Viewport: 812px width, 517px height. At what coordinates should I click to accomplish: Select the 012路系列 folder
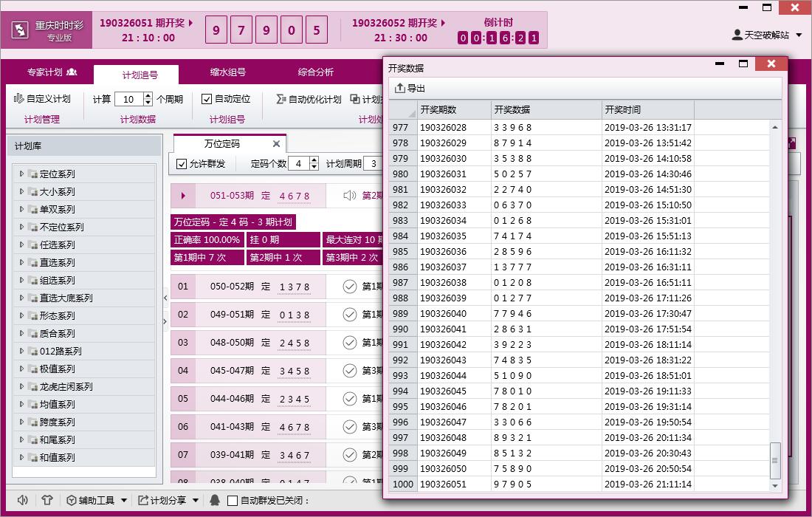(x=55, y=351)
